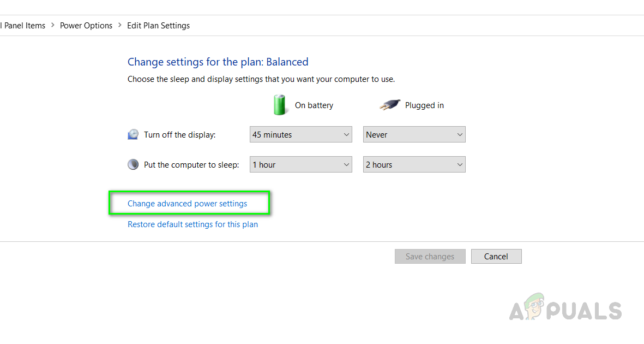Expand the chevron after Power Options breadcrumb
The height and width of the screenshot is (344, 644).
(120, 26)
